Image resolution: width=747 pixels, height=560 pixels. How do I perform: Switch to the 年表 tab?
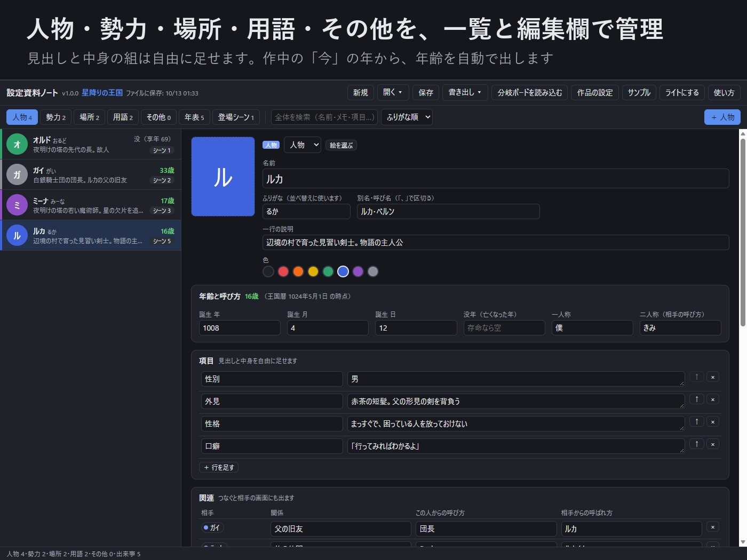pos(194,117)
